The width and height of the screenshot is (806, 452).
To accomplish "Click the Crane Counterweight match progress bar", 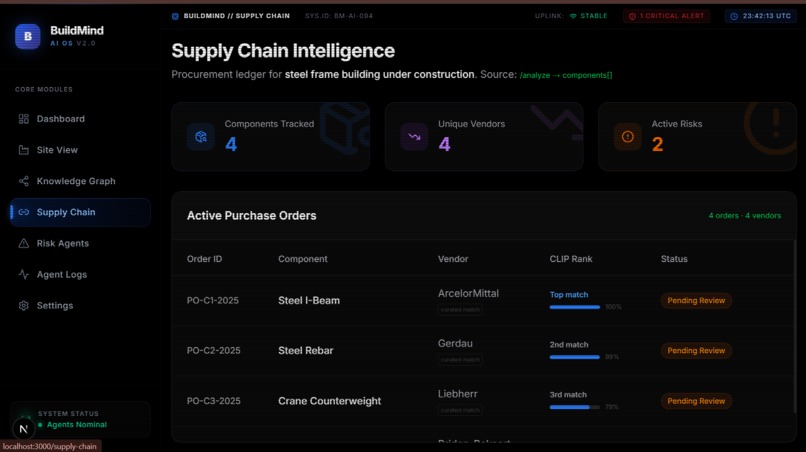I will pyautogui.click(x=575, y=407).
